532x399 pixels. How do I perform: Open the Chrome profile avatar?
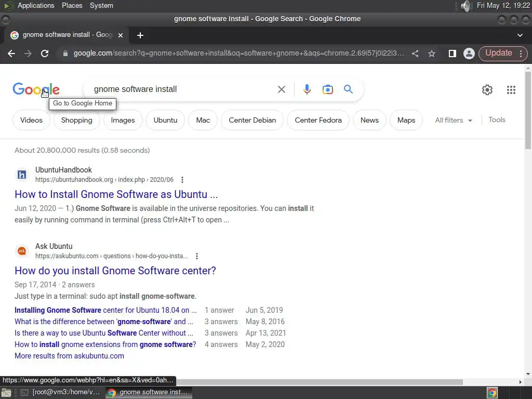(x=469, y=54)
